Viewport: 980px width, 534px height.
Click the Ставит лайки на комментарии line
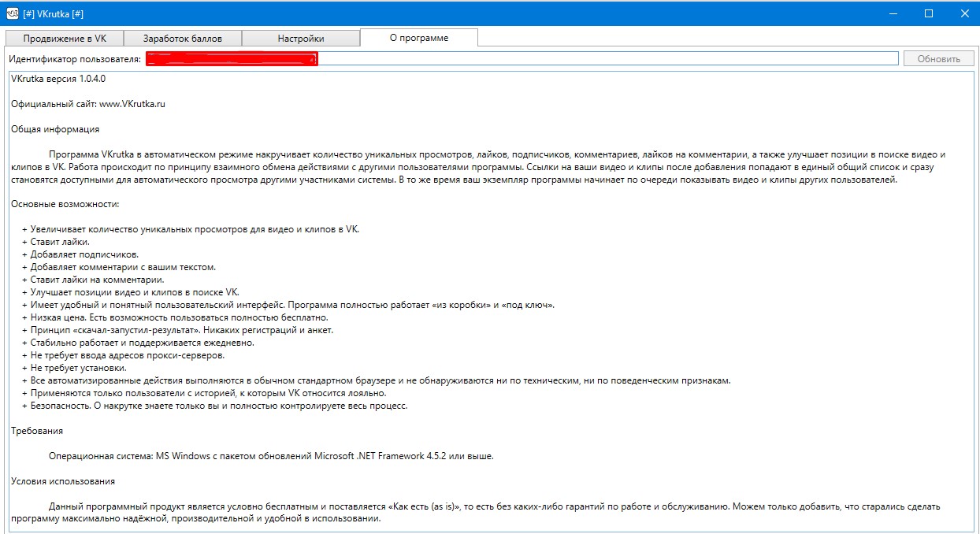(93, 280)
